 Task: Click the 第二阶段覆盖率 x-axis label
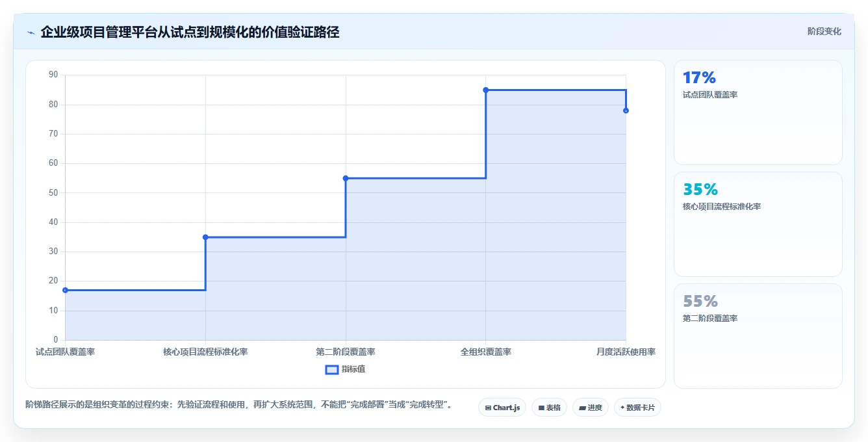pyautogui.click(x=346, y=352)
